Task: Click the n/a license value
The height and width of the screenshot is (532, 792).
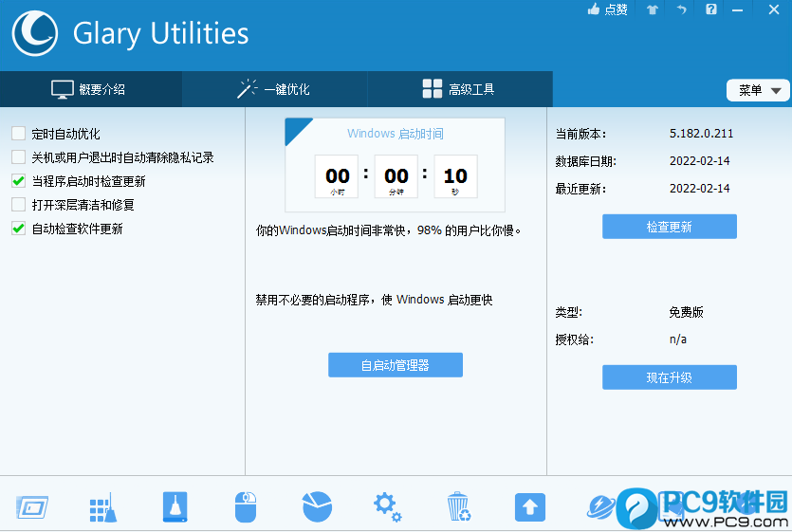Action: coord(678,339)
